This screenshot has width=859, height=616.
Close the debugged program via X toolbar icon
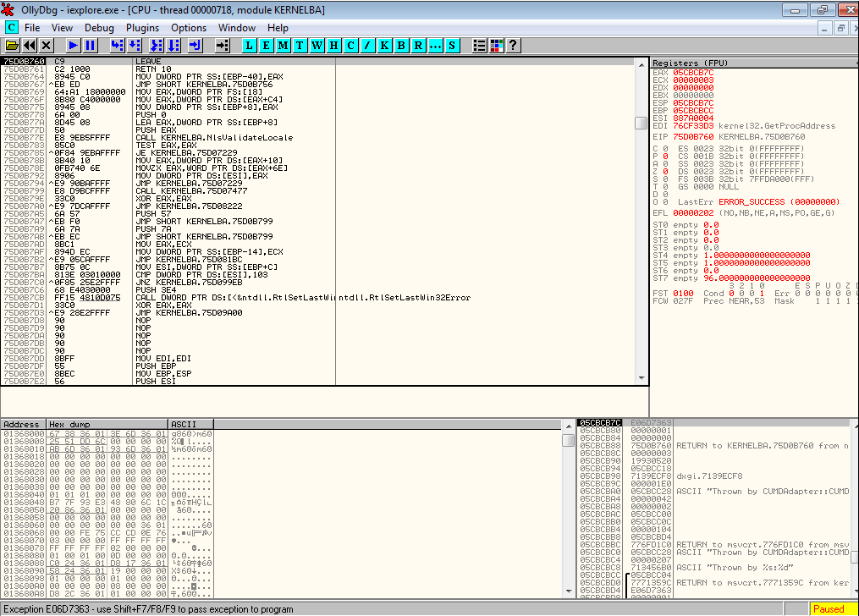[47, 46]
